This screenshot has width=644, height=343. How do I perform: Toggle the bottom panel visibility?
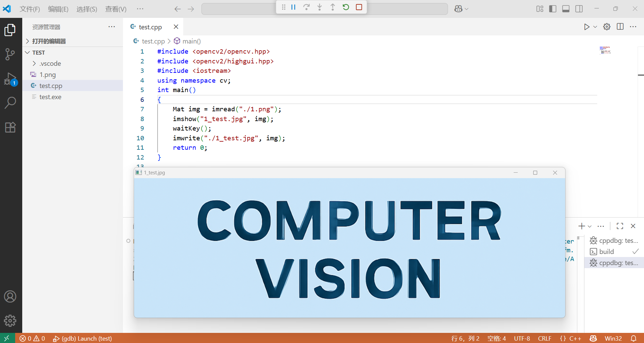[566, 9]
